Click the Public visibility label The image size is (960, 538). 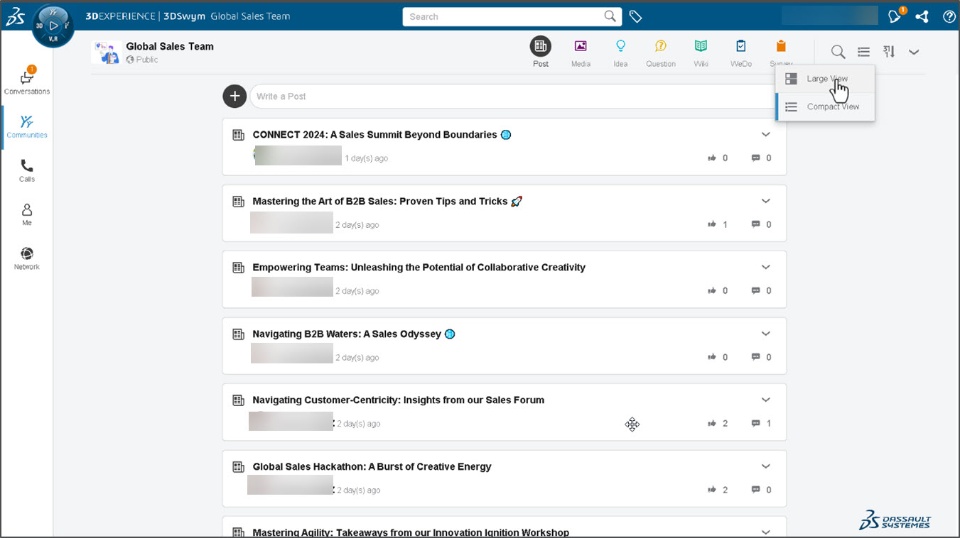147,60
